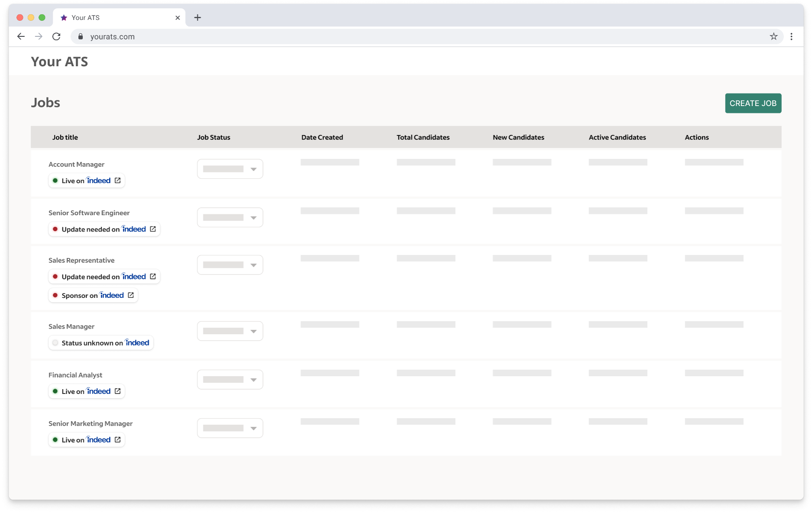Open the external link icon for Account Manager

click(117, 181)
